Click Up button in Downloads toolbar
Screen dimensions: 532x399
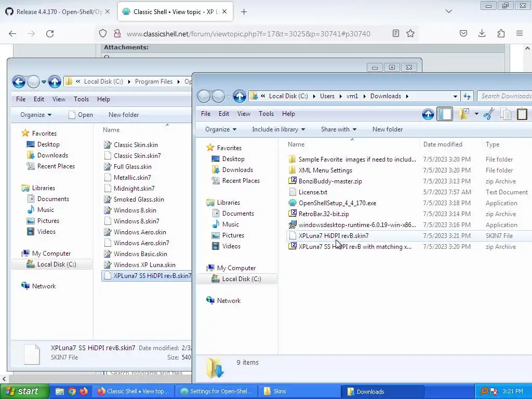click(x=428, y=114)
